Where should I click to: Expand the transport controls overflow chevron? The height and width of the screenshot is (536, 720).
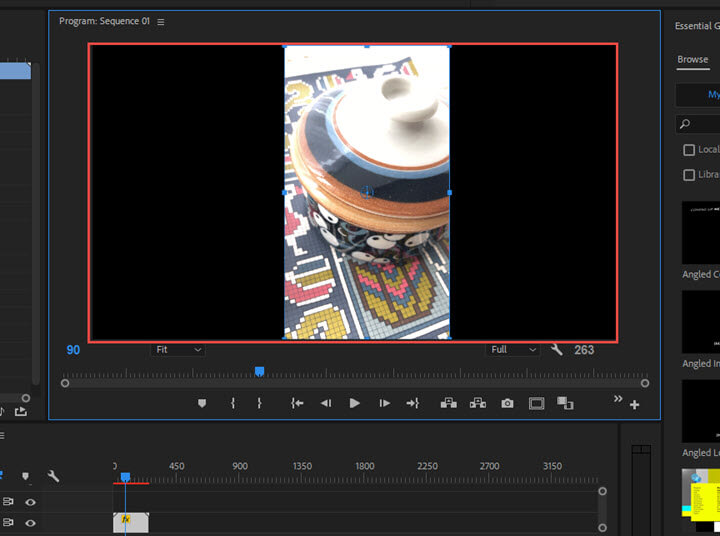tap(618, 399)
